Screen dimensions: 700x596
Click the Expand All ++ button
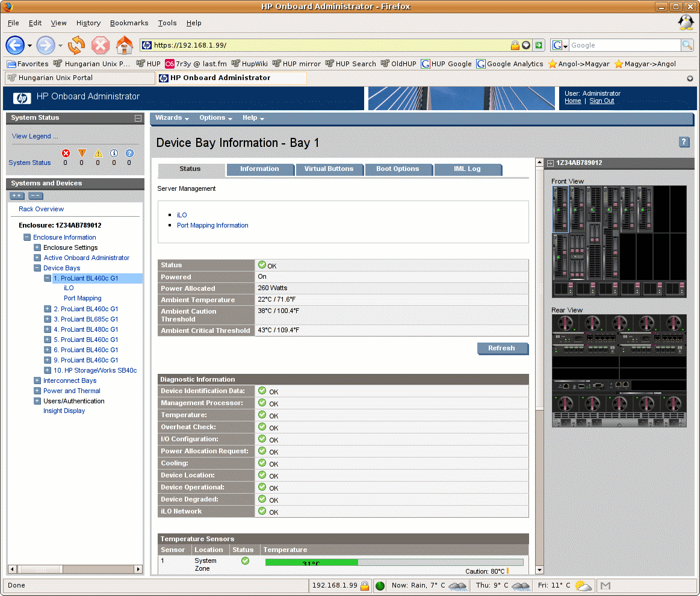[17, 196]
